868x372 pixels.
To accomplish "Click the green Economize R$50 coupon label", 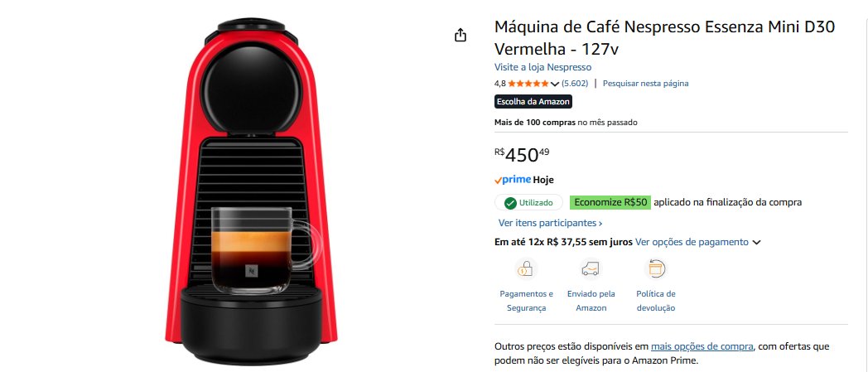I will point(610,203).
